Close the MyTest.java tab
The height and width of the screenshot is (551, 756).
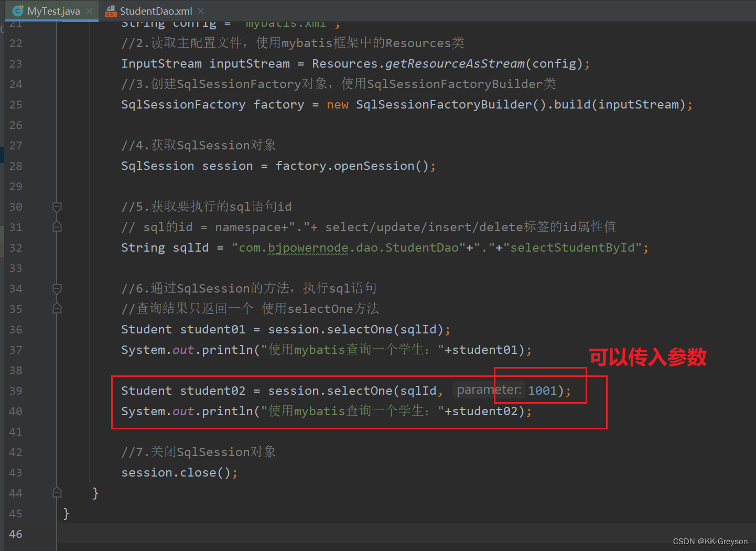tap(89, 11)
